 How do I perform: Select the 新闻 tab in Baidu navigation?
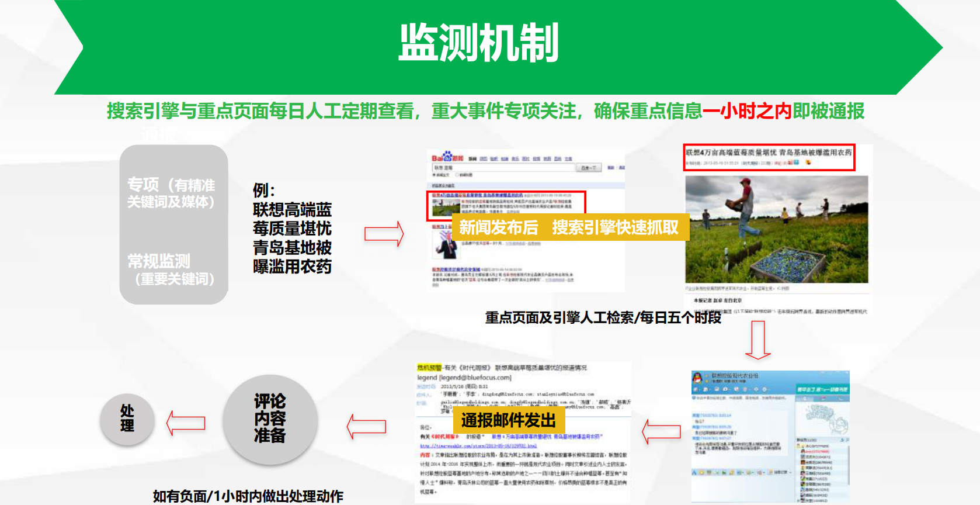point(472,159)
